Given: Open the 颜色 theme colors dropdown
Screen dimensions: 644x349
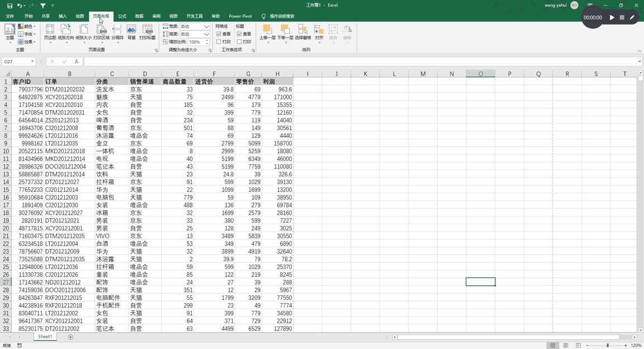Looking at the screenshot, I should [27, 26].
